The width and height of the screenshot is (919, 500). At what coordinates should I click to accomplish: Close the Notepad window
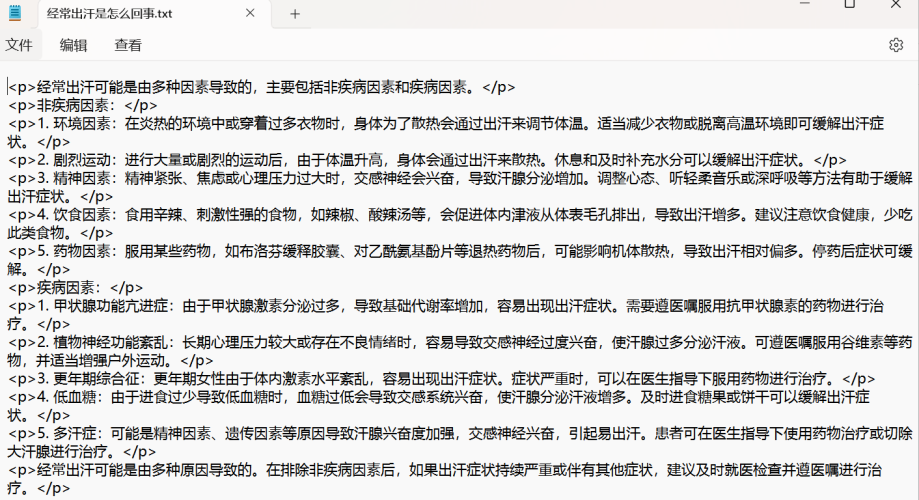(896, 4)
